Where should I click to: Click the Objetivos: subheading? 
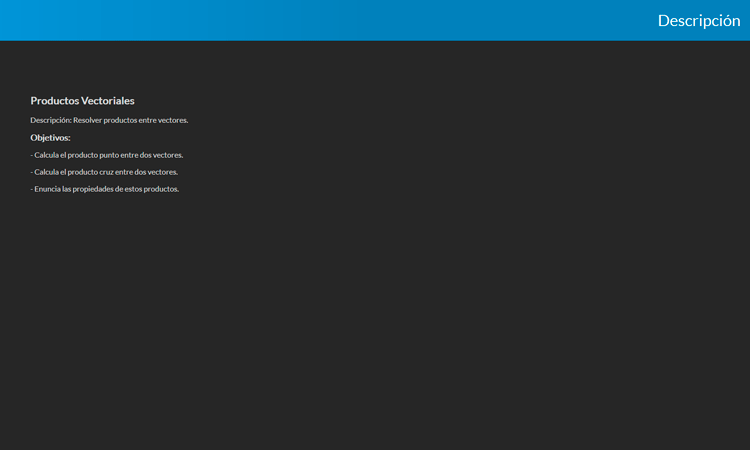coord(50,137)
